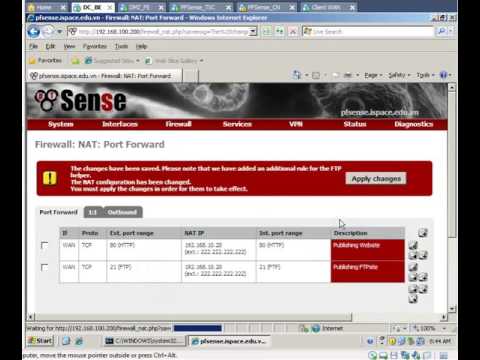The image size is (480, 360).
Task: Tick the checkbox for the 21 (FTP) rule
Action: tap(44, 267)
